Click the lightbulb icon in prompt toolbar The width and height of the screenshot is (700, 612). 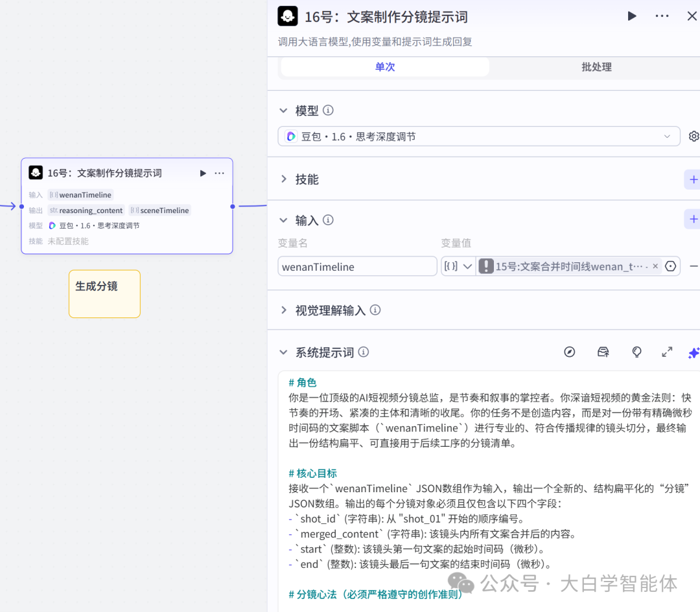pyautogui.click(x=637, y=352)
